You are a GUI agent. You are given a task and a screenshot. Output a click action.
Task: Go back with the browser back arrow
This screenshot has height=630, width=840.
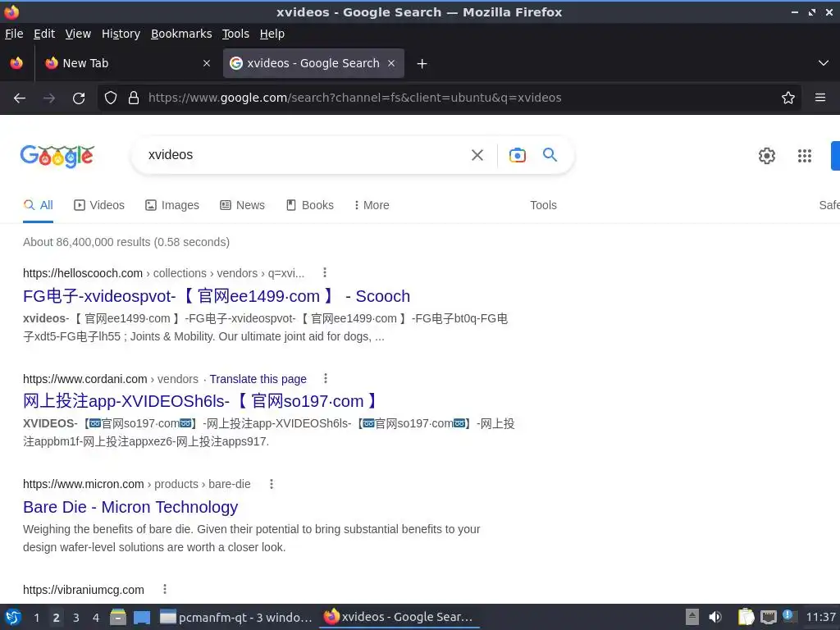[20, 98]
